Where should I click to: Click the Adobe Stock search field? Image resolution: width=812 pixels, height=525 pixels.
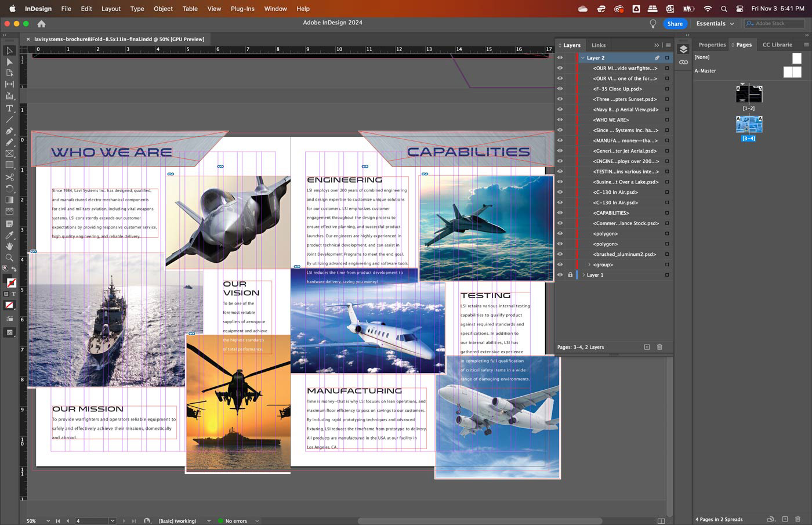pos(775,24)
